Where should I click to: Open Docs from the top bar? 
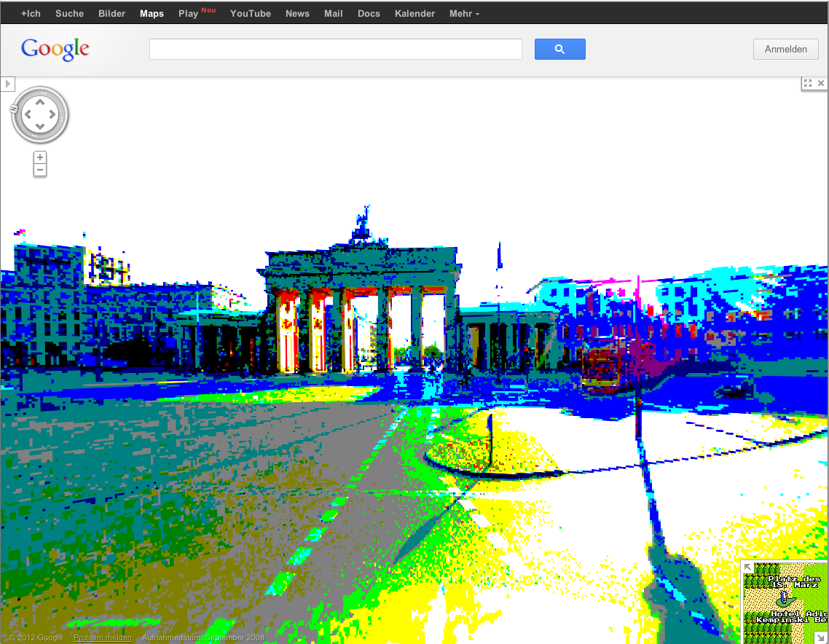pyautogui.click(x=369, y=14)
